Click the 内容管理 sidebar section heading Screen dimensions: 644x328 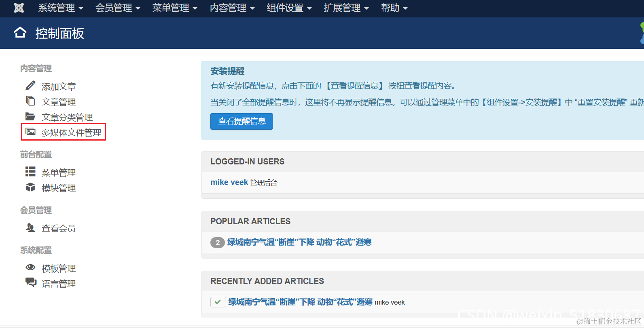36,68
